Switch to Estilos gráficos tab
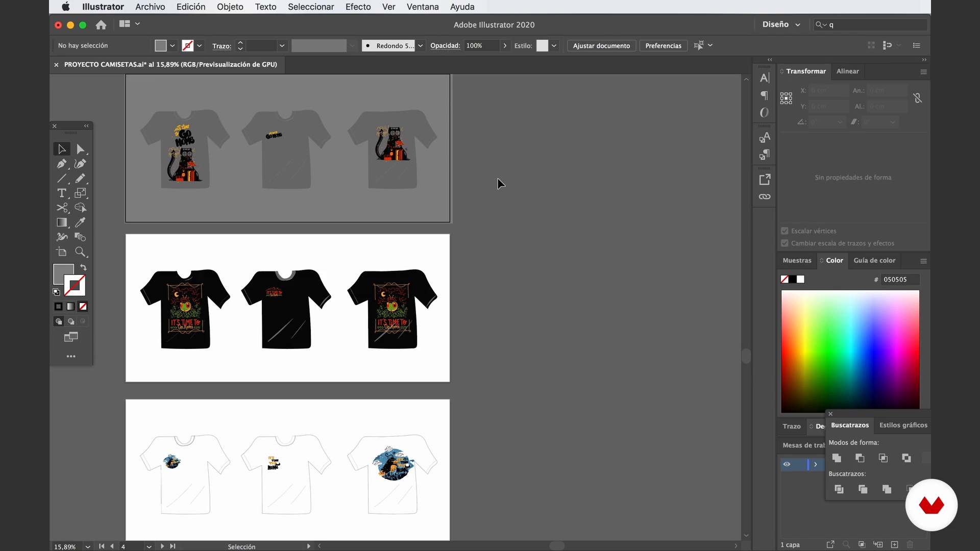This screenshot has height=551, width=980. point(903,425)
